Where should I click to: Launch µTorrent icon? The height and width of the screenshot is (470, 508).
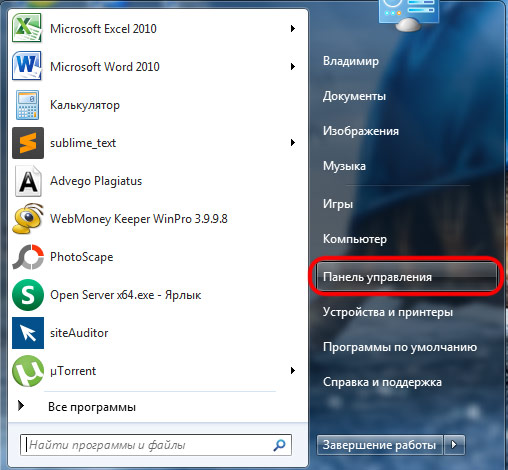tap(28, 371)
